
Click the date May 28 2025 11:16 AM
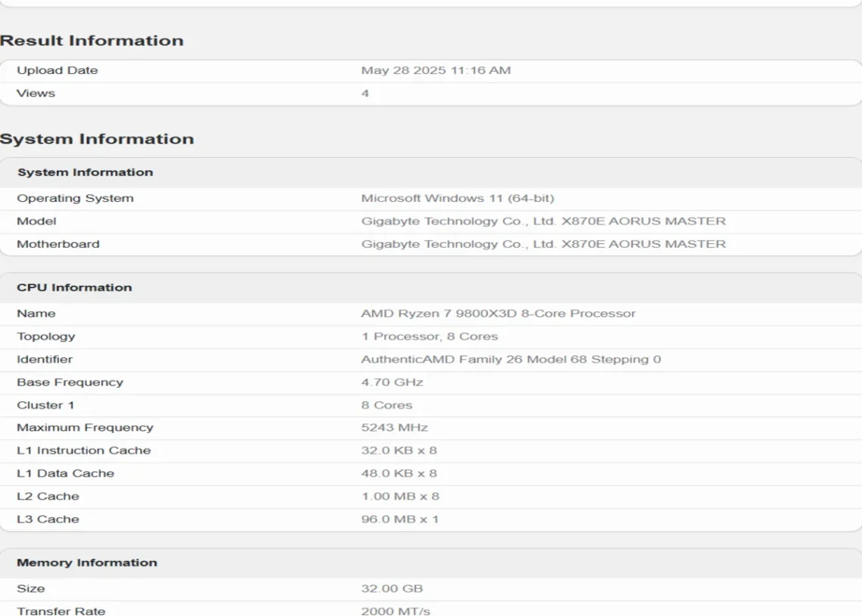[x=436, y=70]
